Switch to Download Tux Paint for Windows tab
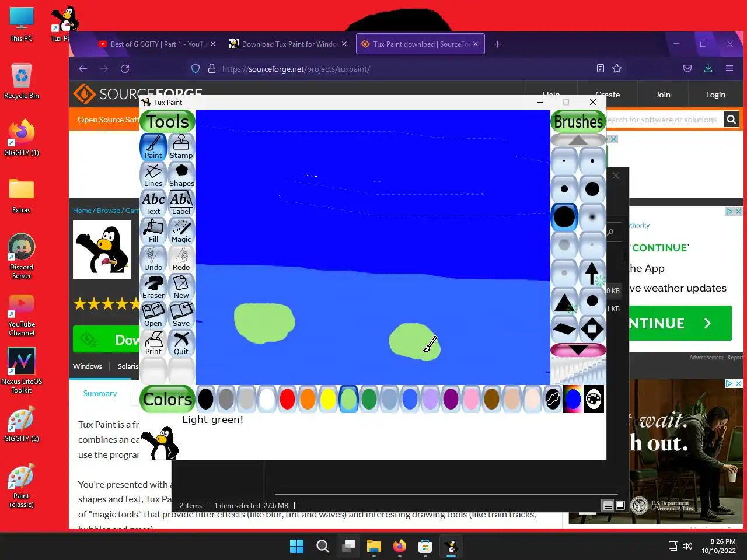The height and width of the screenshot is (560, 747). click(288, 44)
